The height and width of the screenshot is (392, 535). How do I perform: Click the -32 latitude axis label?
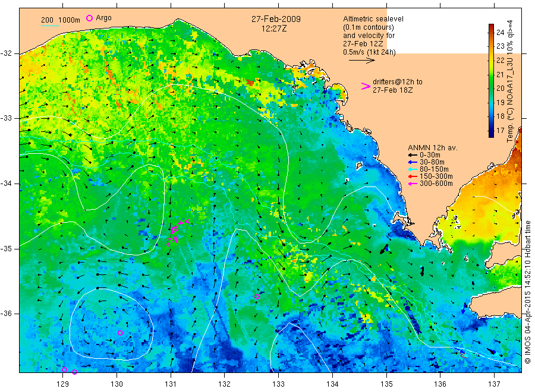(x=7, y=53)
